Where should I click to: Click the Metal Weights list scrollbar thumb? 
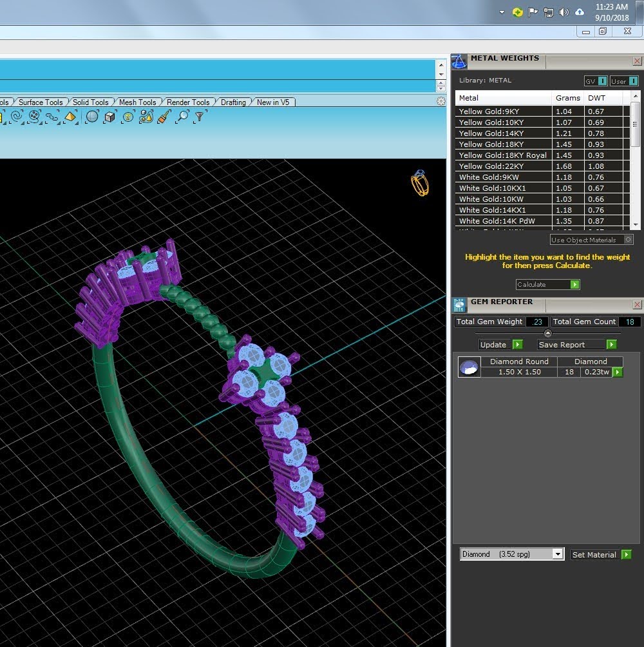click(635, 124)
